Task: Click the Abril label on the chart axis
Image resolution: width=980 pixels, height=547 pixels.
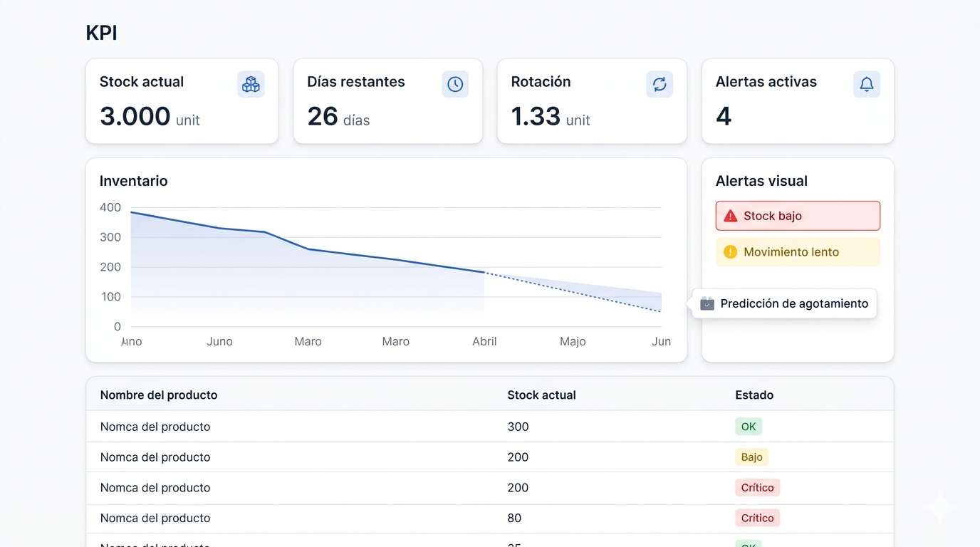Action: (484, 341)
